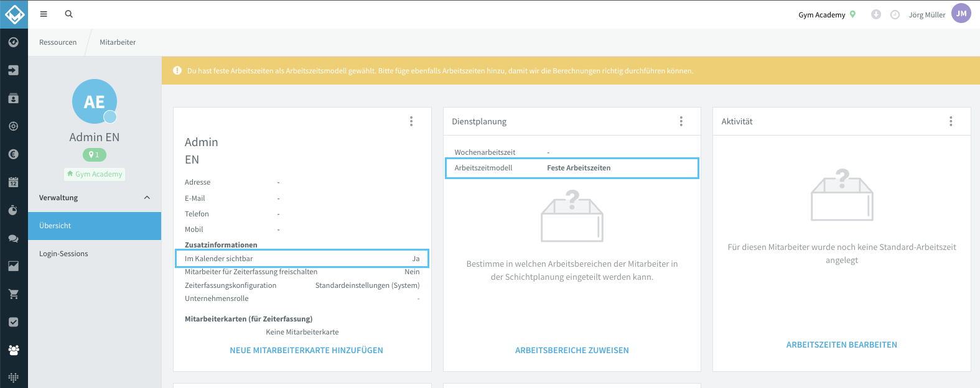Click NEUE MITARBEITERKARTE HINZUFÜGEN
The height and width of the screenshot is (388, 980).
tap(307, 351)
